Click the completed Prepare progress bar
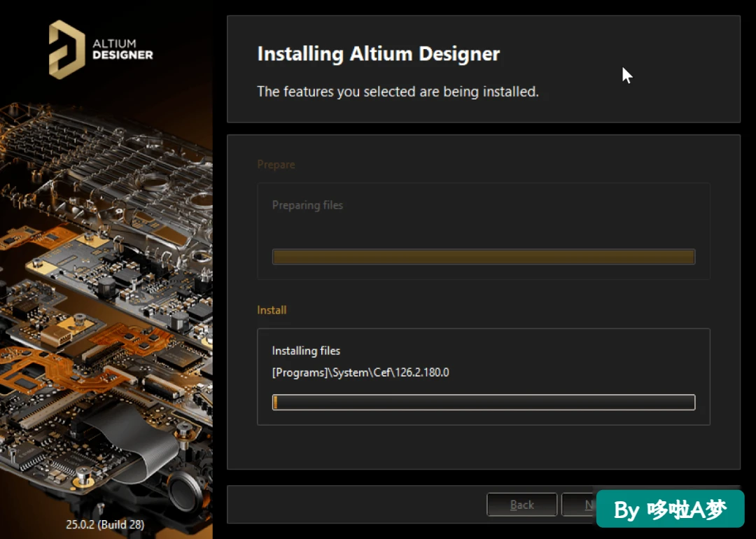756x539 pixels. pyautogui.click(x=484, y=256)
